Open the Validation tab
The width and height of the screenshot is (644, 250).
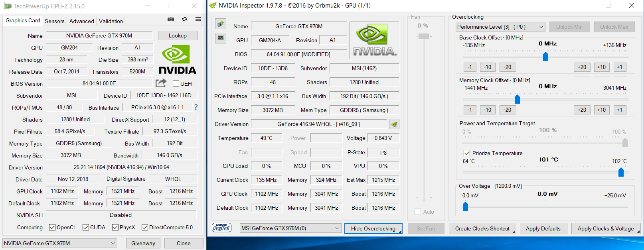pos(111,21)
